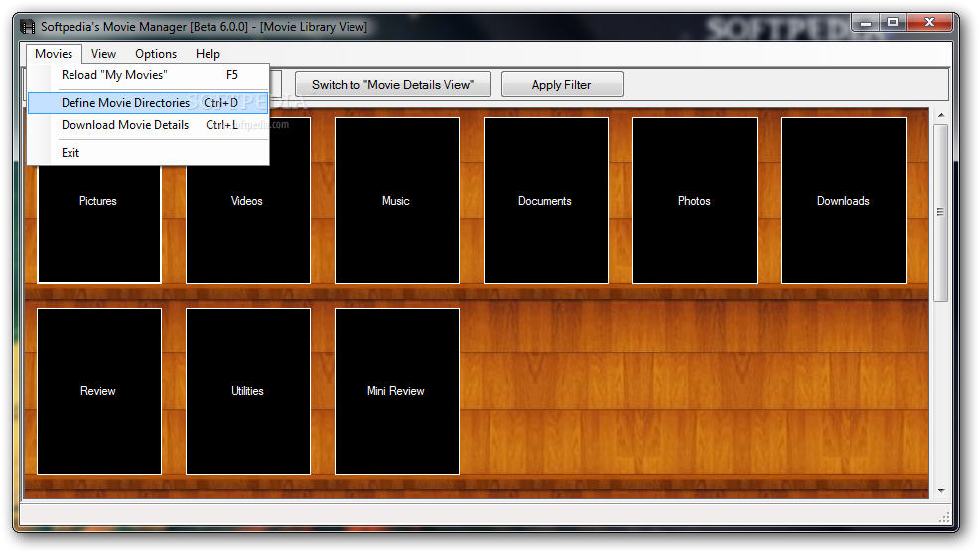This screenshot has height=553, width=980.
Task: Select the Pictures movie cover
Action: pos(98,223)
